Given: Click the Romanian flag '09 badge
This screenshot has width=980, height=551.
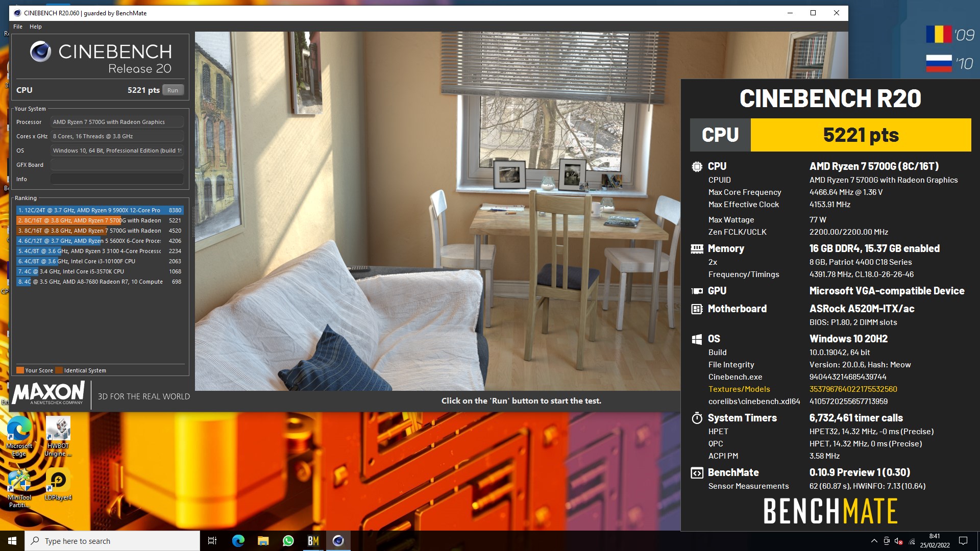Looking at the screenshot, I should tap(950, 35).
